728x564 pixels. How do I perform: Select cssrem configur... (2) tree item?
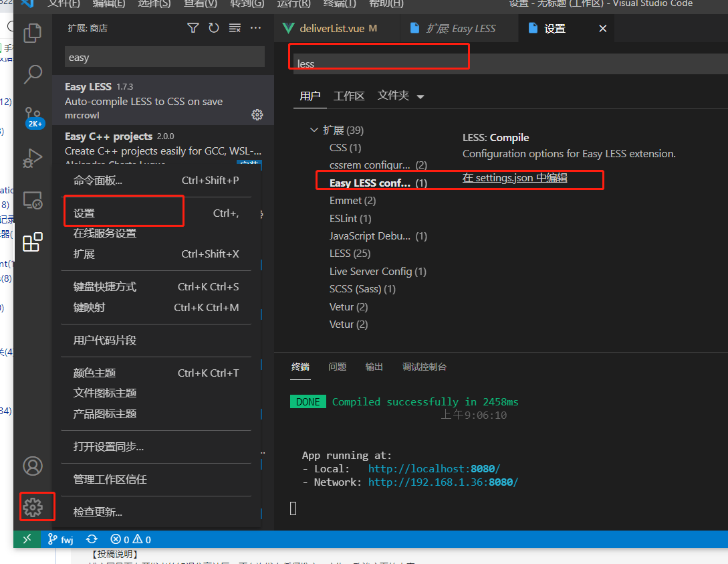click(378, 165)
